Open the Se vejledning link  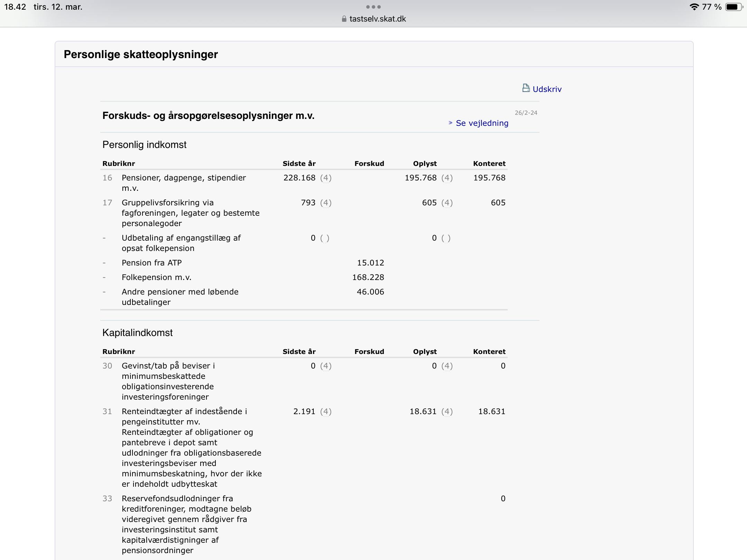click(x=482, y=123)
